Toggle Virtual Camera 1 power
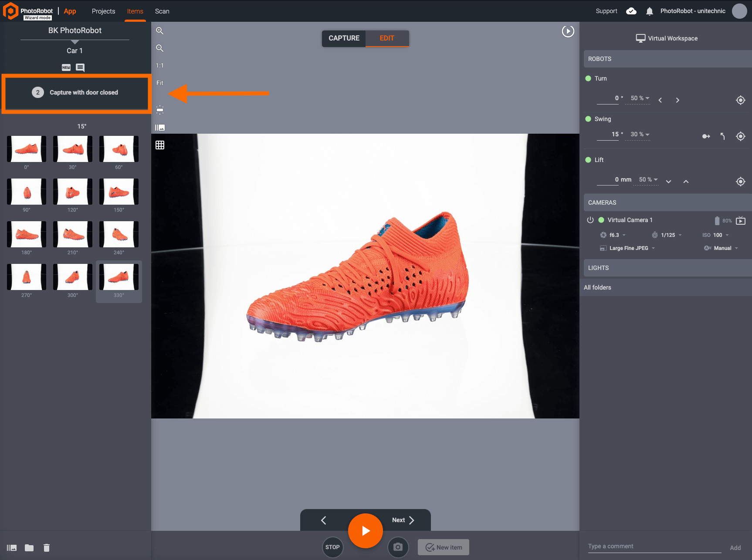752x560 pixels. click(x=590, y=220)
